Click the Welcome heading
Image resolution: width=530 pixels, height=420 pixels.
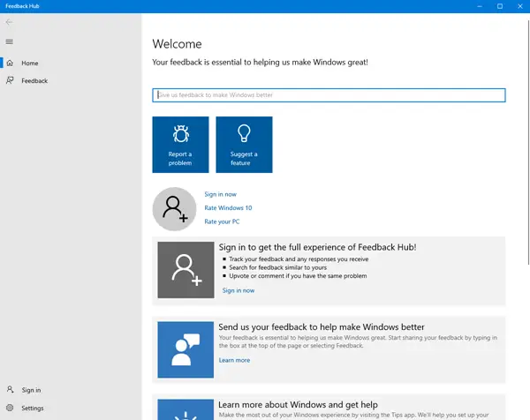coord(177,44)
